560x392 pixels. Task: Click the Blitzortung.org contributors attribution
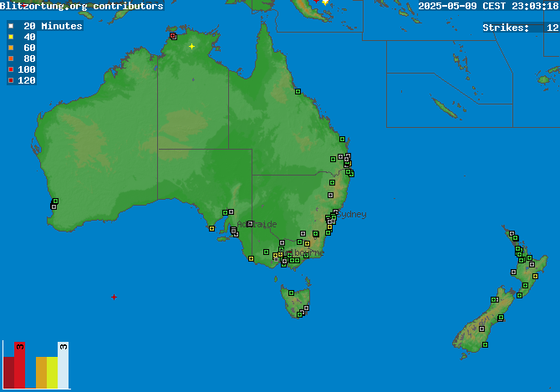82,6
